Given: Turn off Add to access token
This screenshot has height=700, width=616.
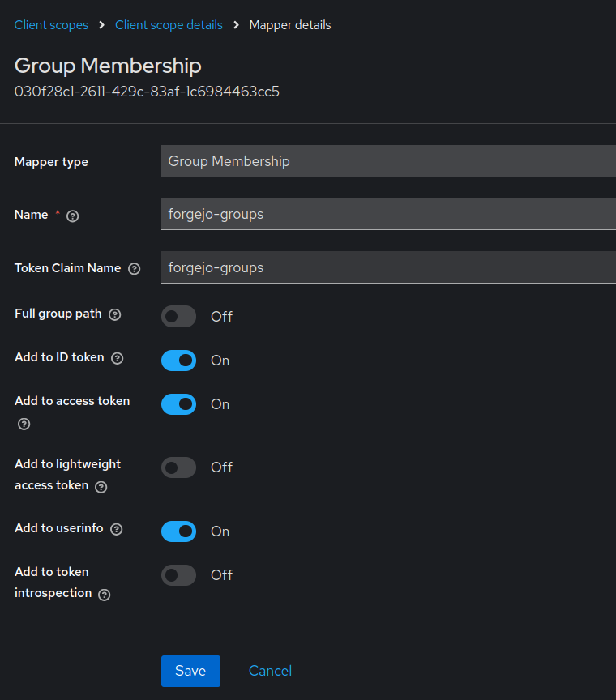Looking at the screenshot, I should tap(179, 404).
